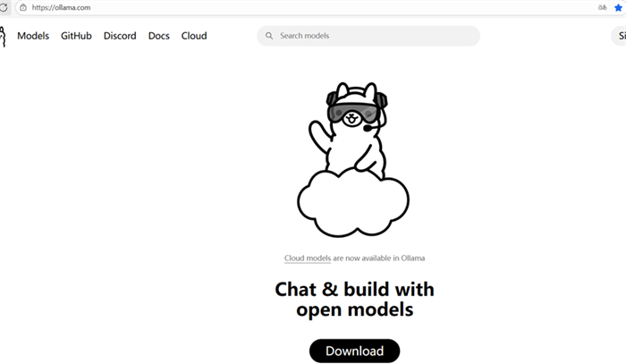Screen dimensions: 626x364
Task: Open the site information lock icon
Action: 22,7
